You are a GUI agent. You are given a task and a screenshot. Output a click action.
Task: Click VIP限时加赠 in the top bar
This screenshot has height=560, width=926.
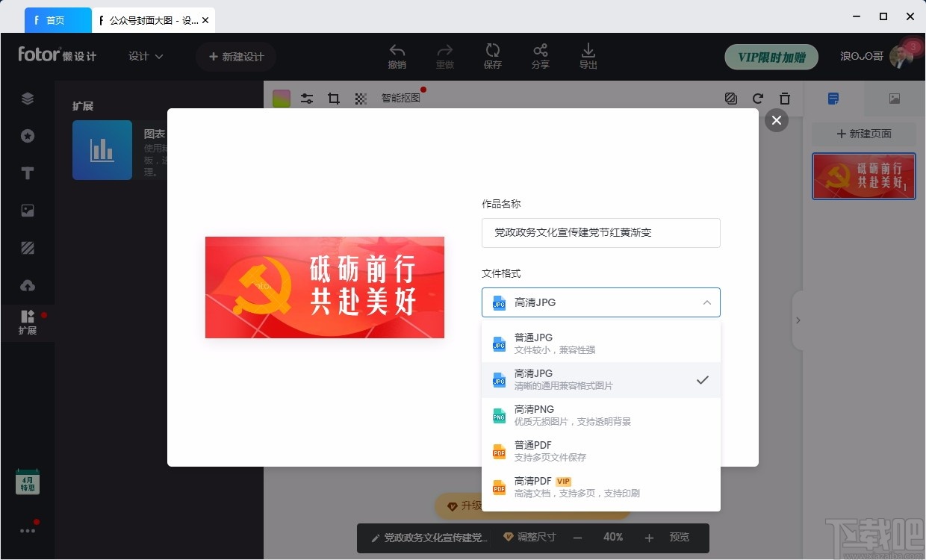771,56
